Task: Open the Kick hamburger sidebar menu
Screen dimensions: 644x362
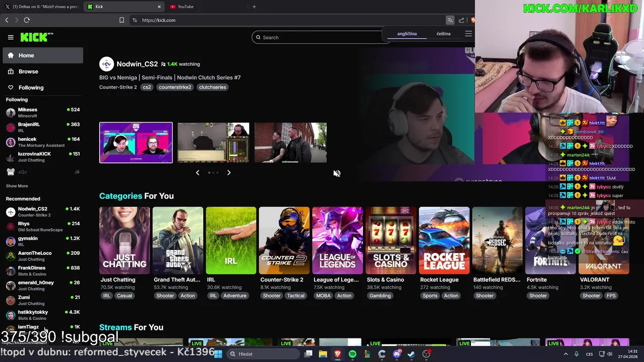Action: pyautogui.click(x=11, y=37)
